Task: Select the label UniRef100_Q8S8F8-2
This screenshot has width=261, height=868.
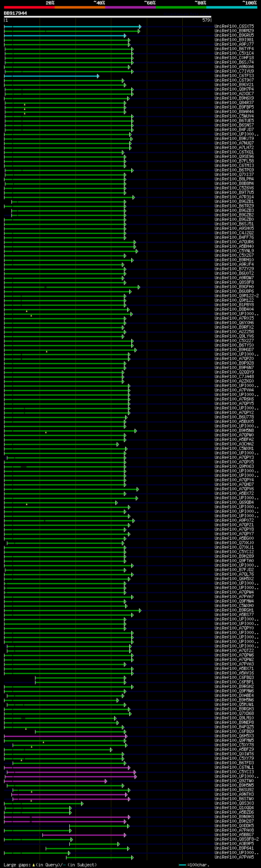Action: (x=237, y=839)
